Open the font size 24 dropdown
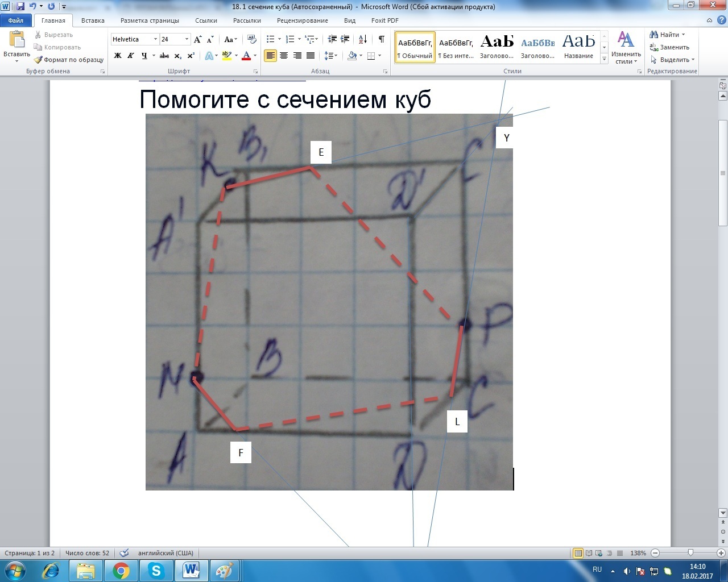The width and height of the screenshot is (728, 582). 187,39
